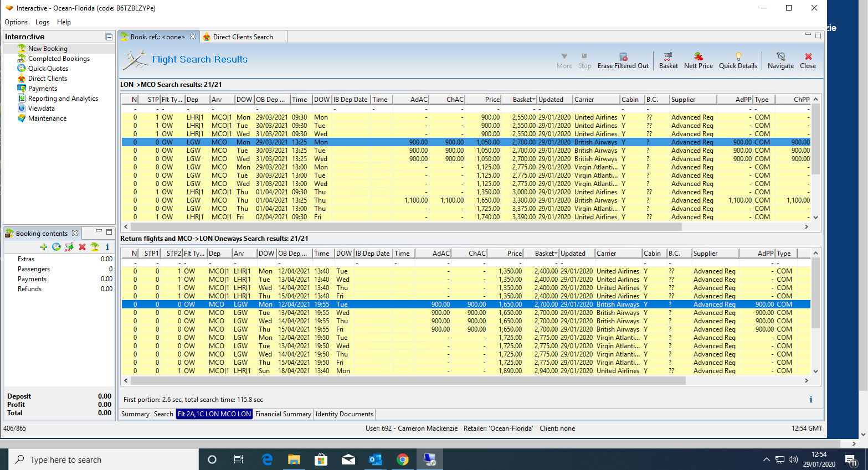Open Nett Price from the toolbar

(x=698, y=60)
